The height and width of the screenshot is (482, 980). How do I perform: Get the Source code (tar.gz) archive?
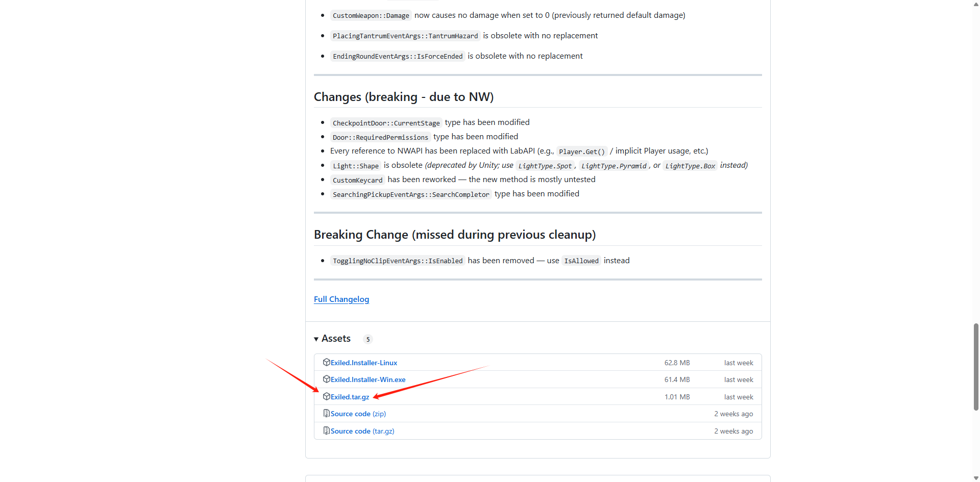click(x=362, y=431)
